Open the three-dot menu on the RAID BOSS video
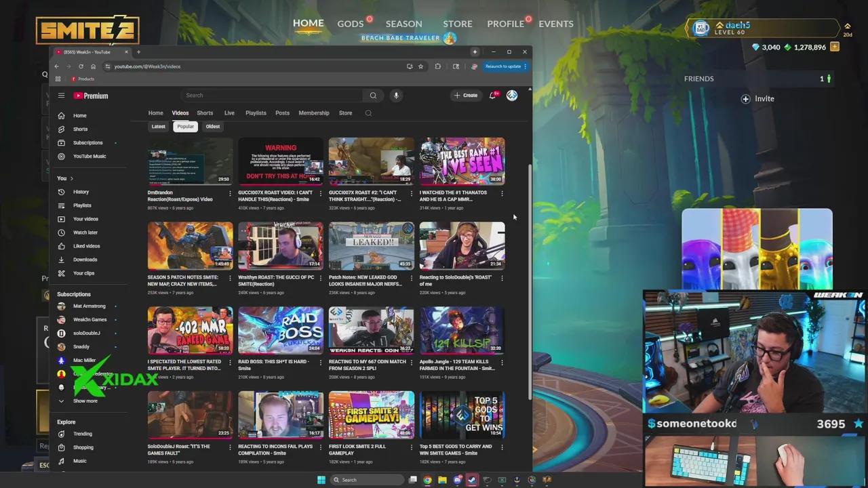868x488 pixels. pyautogui.click(x=321, y=363)
